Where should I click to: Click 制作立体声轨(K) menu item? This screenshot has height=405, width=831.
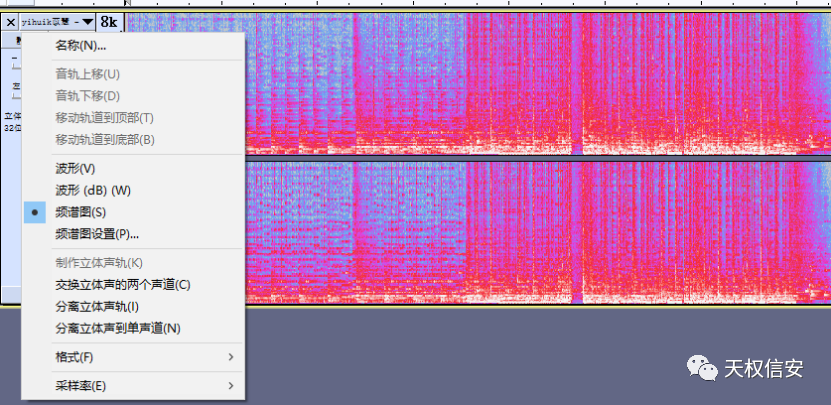(x=99, y=262)
